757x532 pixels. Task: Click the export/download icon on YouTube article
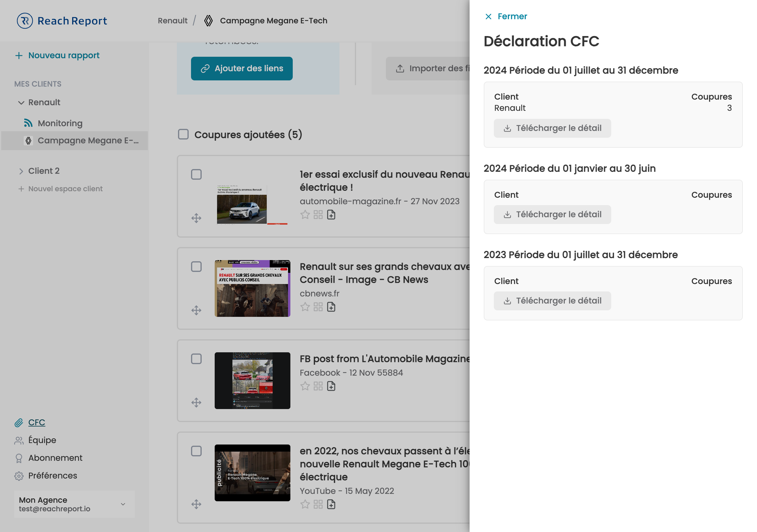tap(331, 504)
